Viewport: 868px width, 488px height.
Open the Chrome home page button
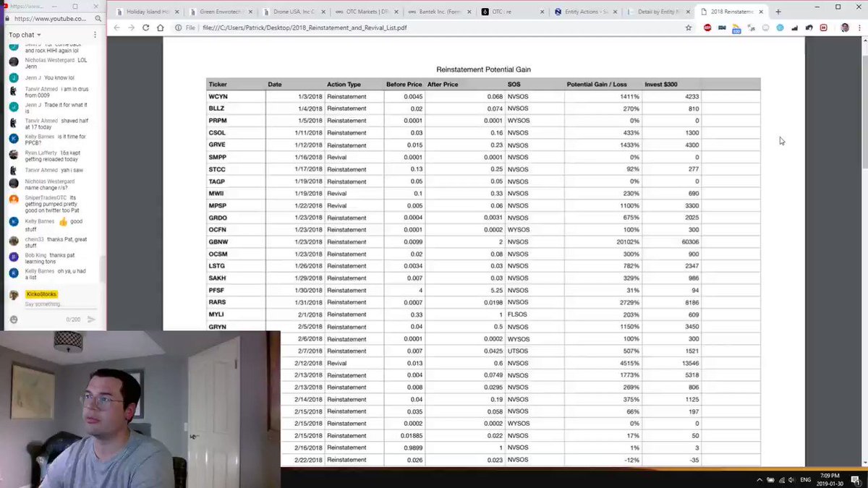point(160,27)
